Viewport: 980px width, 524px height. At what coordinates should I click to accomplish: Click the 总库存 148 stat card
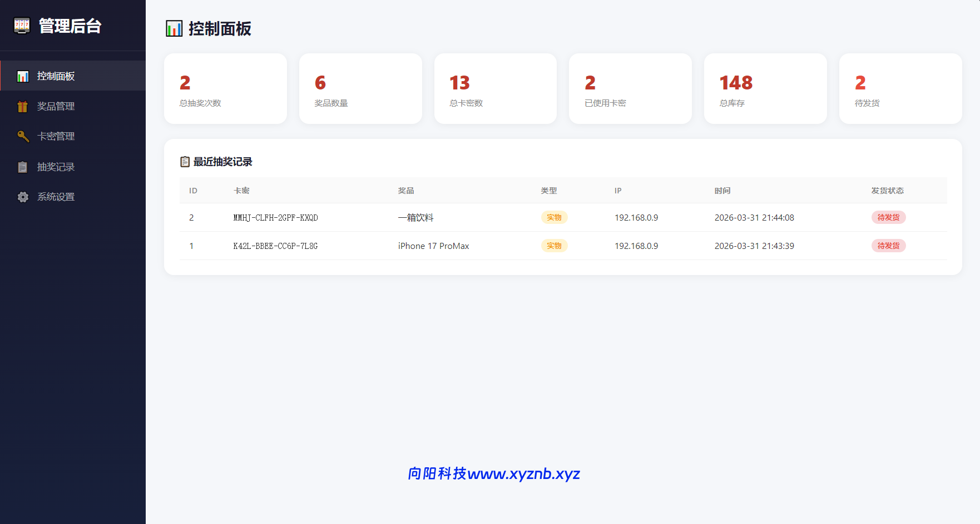(x=765, y=88)
